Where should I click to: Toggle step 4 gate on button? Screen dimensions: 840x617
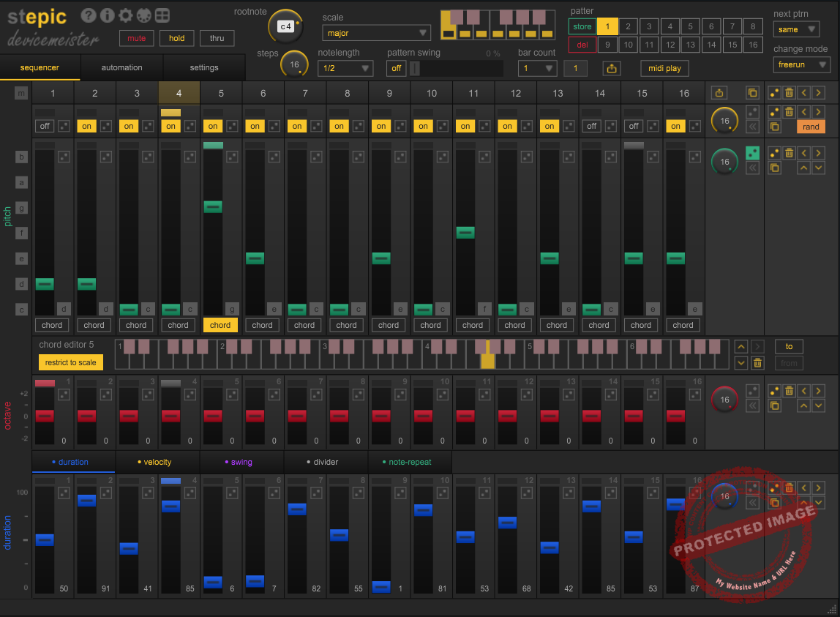[x=171, y=126]
